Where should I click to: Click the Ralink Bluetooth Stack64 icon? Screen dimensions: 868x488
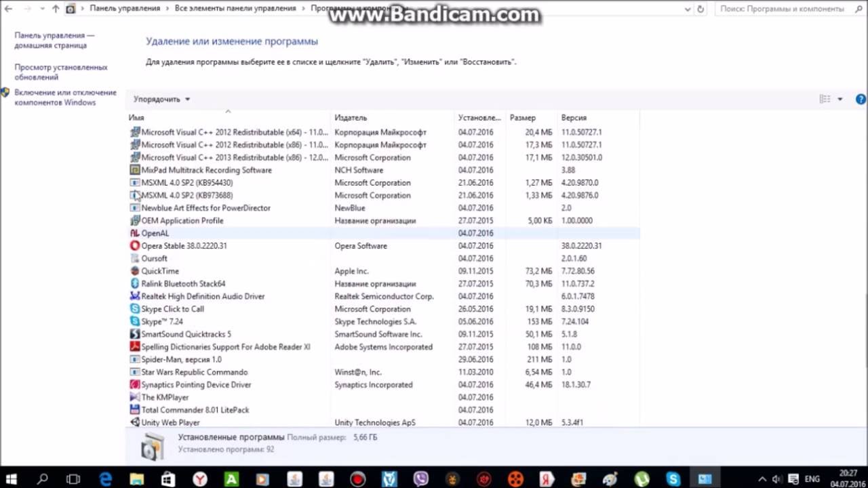tap(134, 284)
